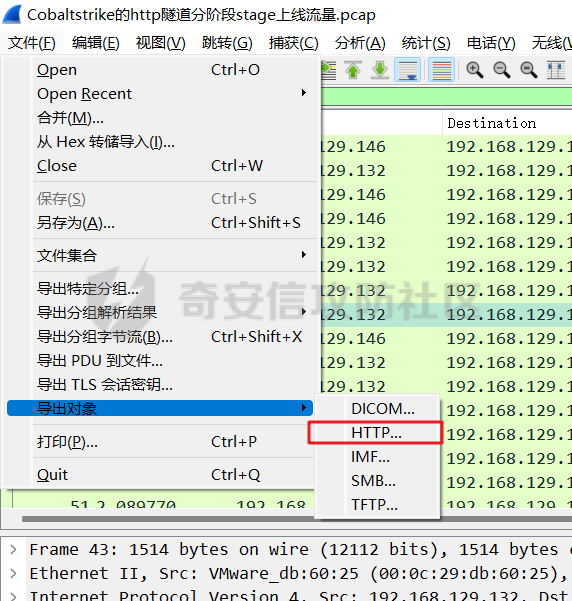Toggle packet list colorization
This screenshot has width=572, height=601.
pyautogui.click(x=441, y=70)
